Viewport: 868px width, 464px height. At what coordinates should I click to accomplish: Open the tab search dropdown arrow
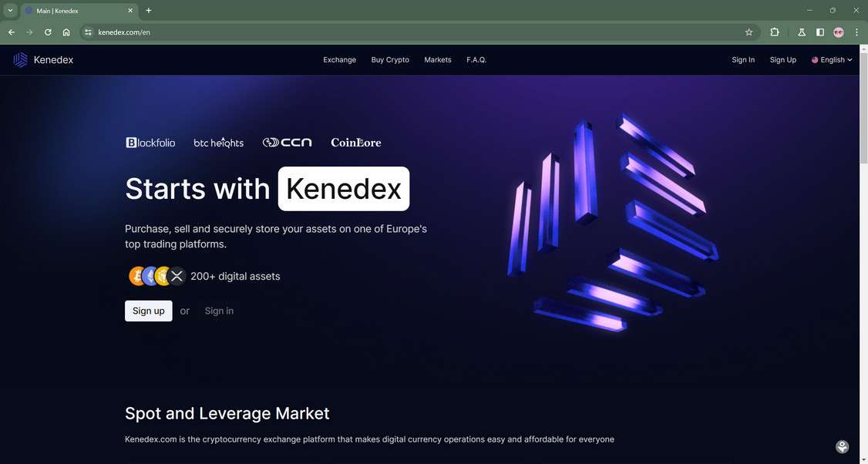point(10,11)
